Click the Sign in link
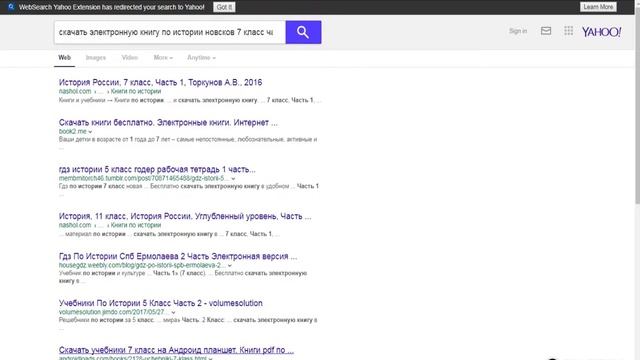This screenshot has height=360, width=640. [518, 31]
